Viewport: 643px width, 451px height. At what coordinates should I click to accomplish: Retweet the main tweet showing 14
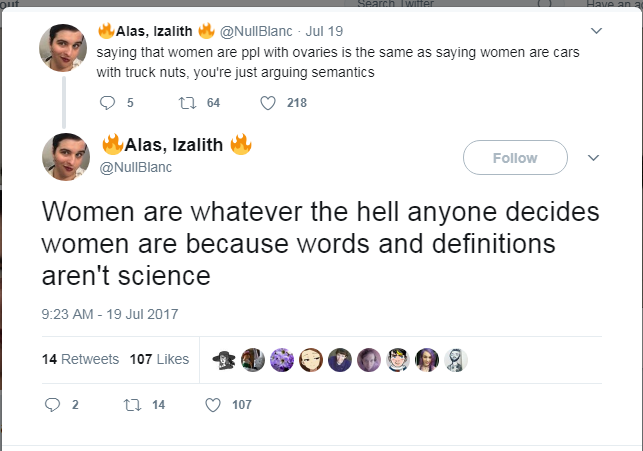click(x=132, y=405)
